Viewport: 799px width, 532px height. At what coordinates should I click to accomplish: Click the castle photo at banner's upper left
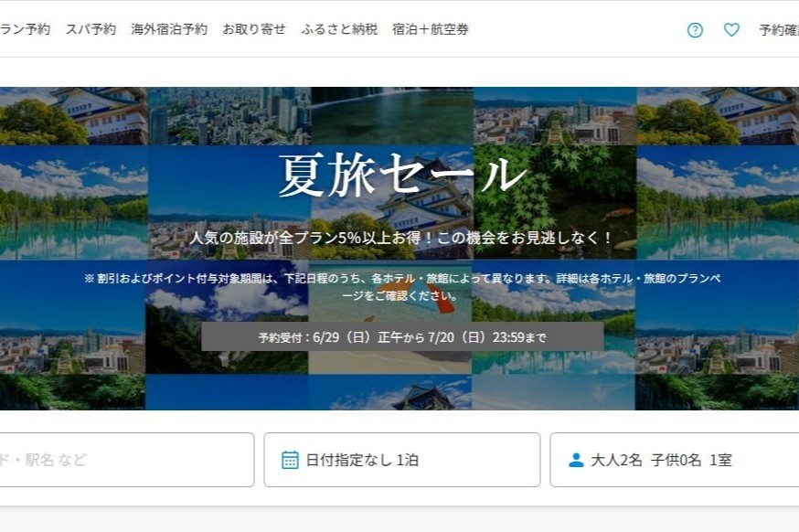point(73,116)
